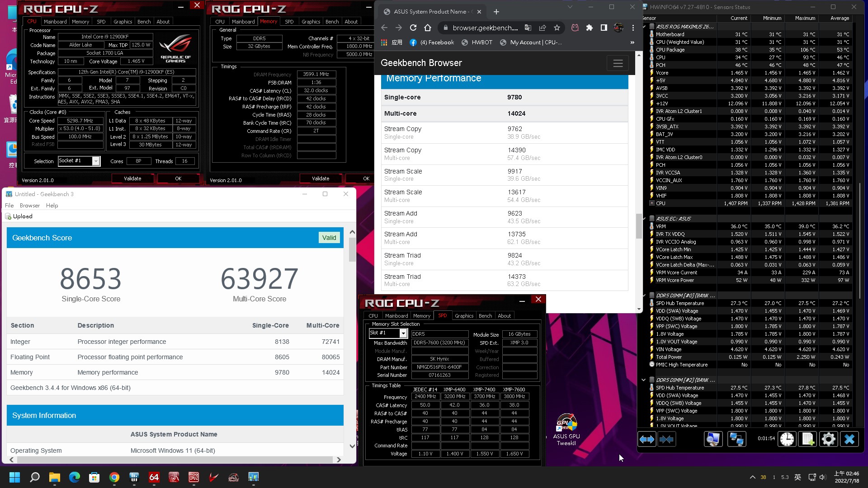Click the Chrome share page icon
Viewport: 868px width, 488px height.
coord(542,28)
